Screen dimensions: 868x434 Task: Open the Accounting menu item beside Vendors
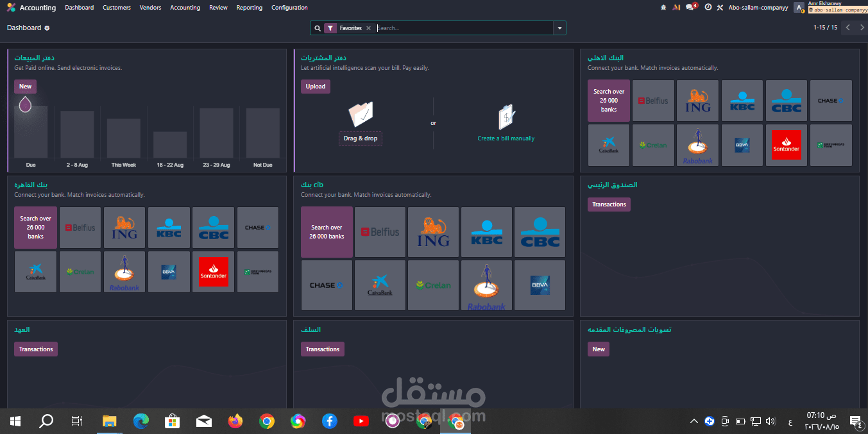(185, 8)
